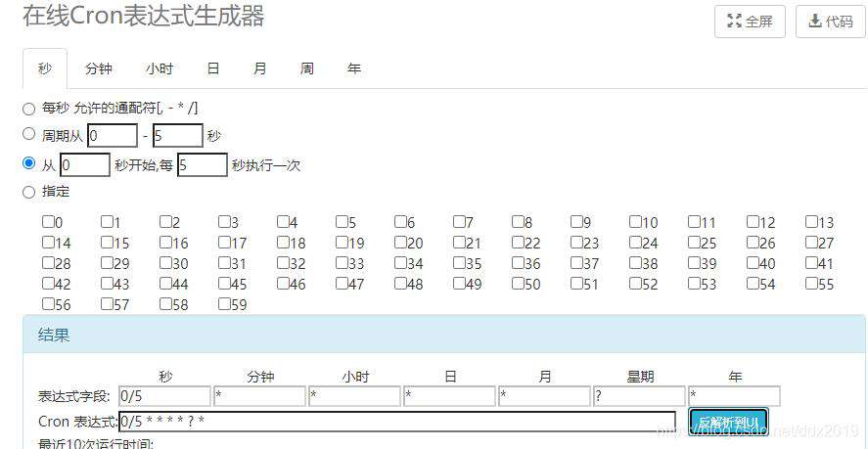Switch to the 分钟 tab
The image size is (868, 449).
pyautogui.click(x=99, y=68)
